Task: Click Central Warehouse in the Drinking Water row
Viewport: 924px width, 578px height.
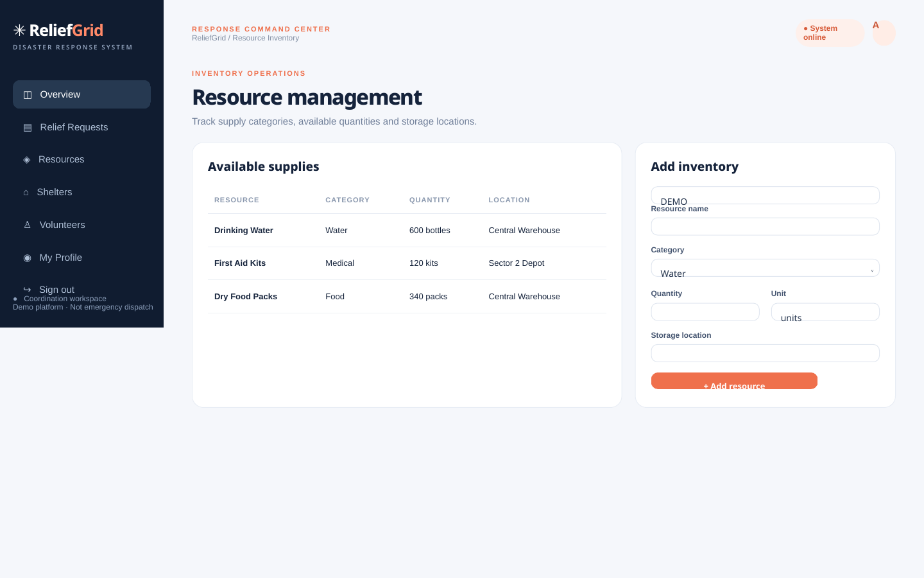Action: pos(524,231)
